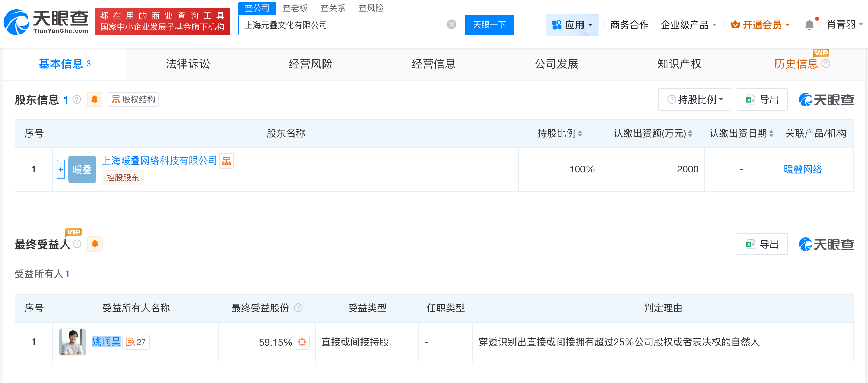Click 姚润昊's profile photo thumbnail
This screenshot has width=868, height=383.
point(72,342)
